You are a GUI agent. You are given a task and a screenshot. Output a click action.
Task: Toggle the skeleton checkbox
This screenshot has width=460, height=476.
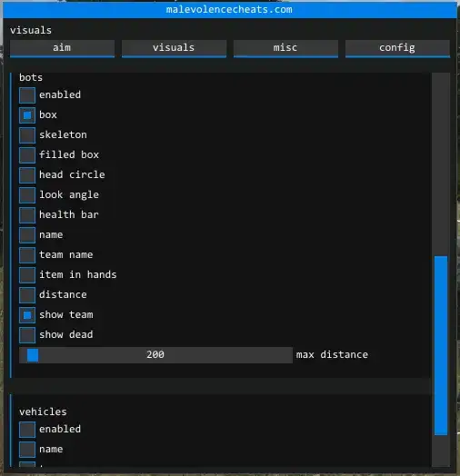coord(27,135)
